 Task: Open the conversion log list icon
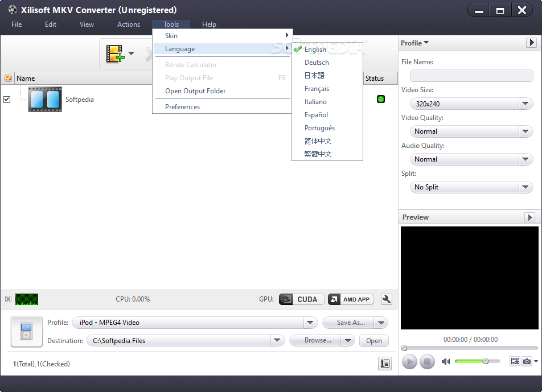pos(385,364)
